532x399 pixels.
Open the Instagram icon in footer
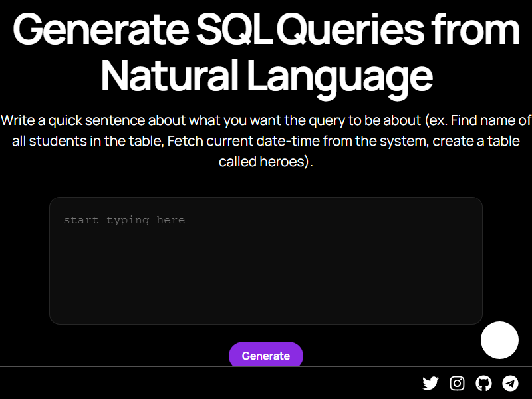point(457,384)
